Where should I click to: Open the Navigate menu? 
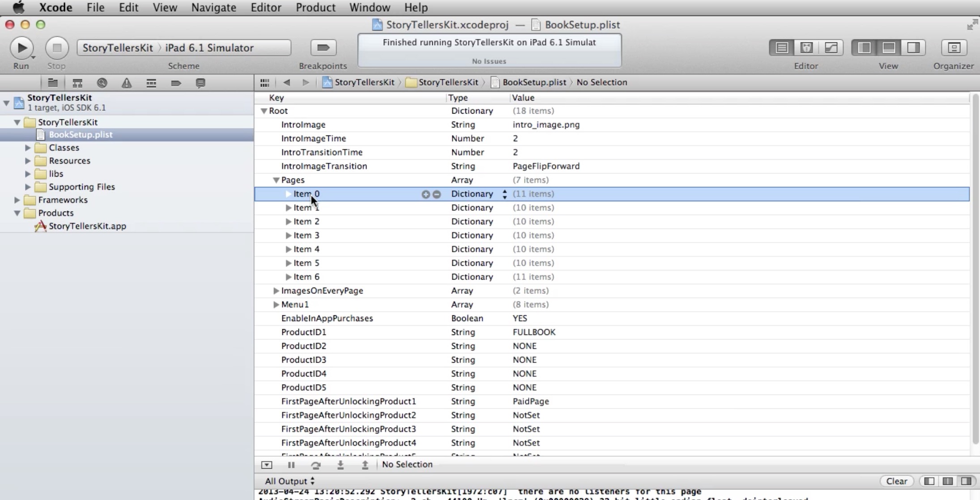point(213,8)
